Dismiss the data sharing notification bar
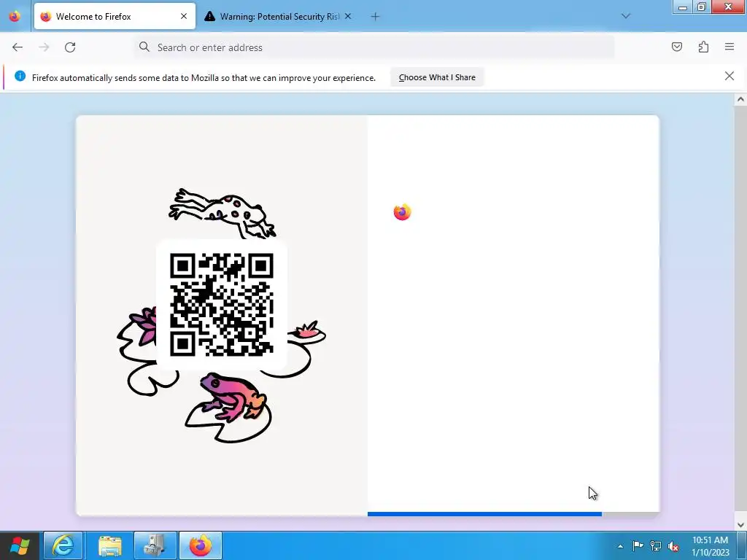 pos(729,76)
